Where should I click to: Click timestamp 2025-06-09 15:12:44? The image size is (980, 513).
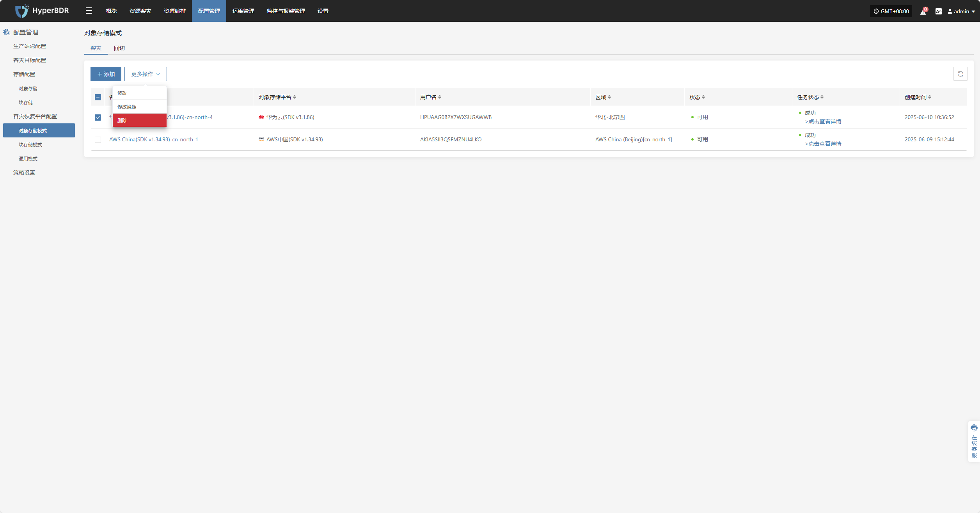[x=929, y=139]
